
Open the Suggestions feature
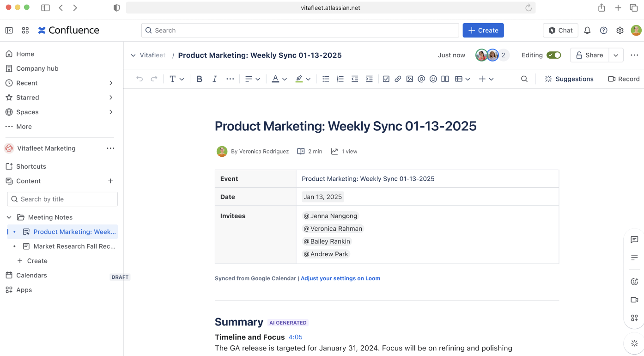(569, 79)
